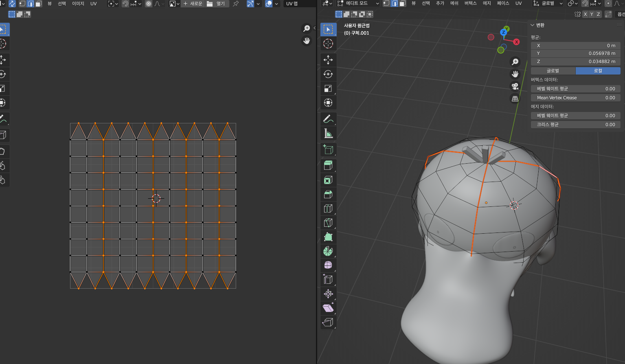625x364 pixels.
Task: Open the 메쉬 menu
Action: pyautogui.click(x=454, y=3)
